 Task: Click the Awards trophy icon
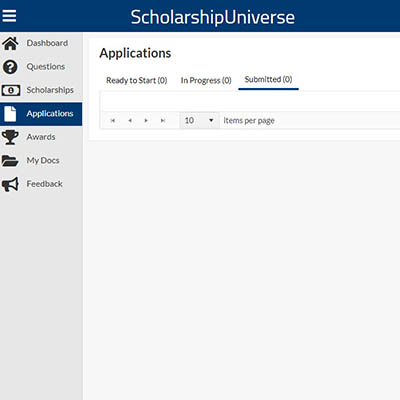click(10, 137)
